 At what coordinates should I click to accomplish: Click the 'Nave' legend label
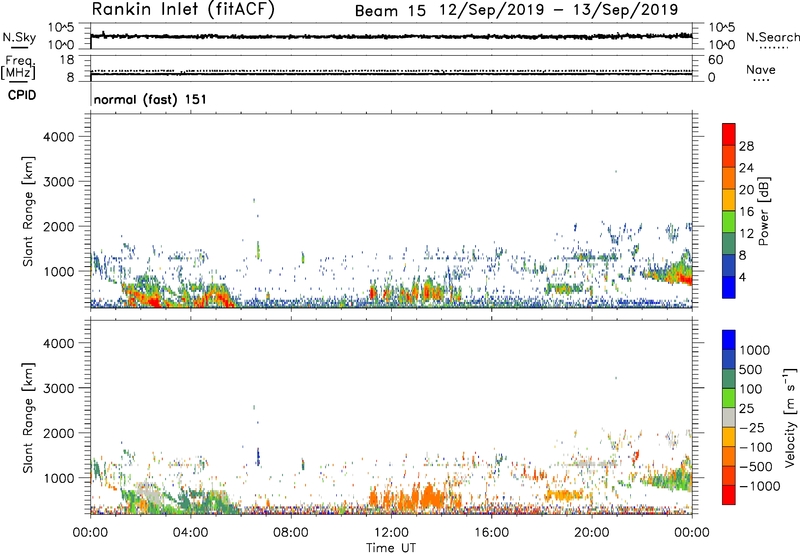click(761, 69)
